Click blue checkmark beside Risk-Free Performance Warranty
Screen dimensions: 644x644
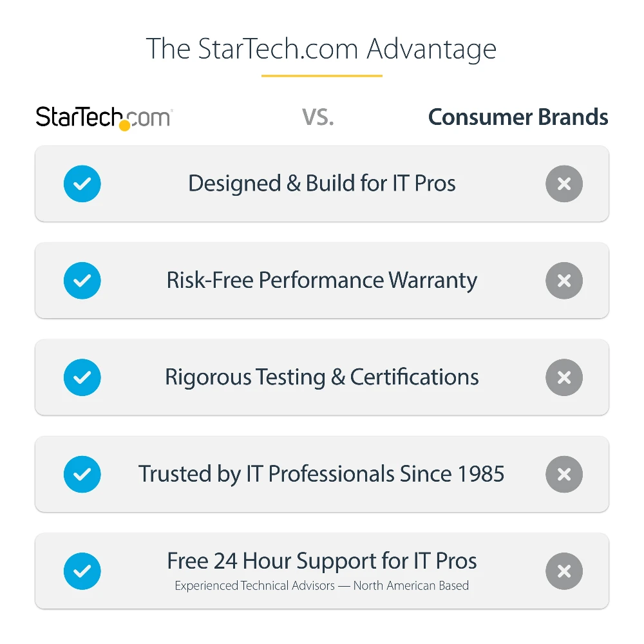click(82, 281)
